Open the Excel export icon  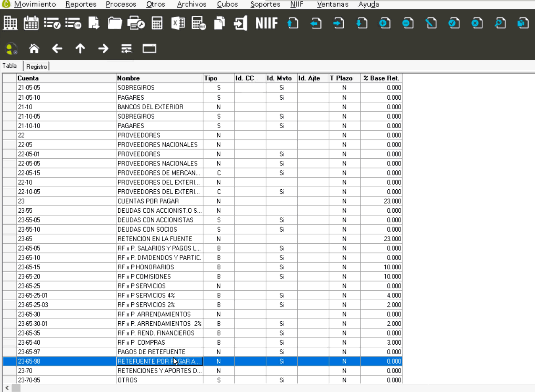[x=178, y=23]
